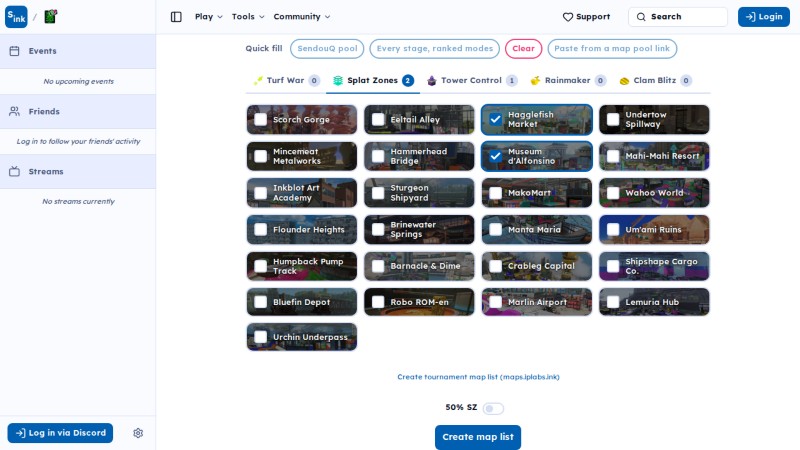
Task: Toggle the 50% SZ switch
Action: pyautogui.click(x=493, y=408)
